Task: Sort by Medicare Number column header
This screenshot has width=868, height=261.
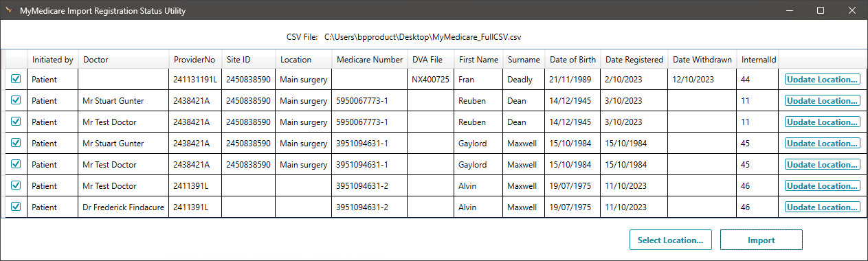Action: 370,60
